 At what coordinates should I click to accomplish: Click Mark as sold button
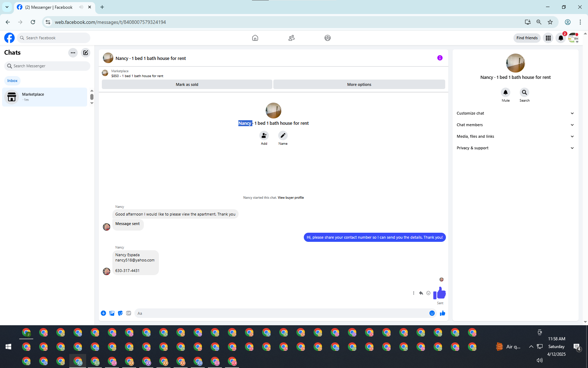point(187,84)
